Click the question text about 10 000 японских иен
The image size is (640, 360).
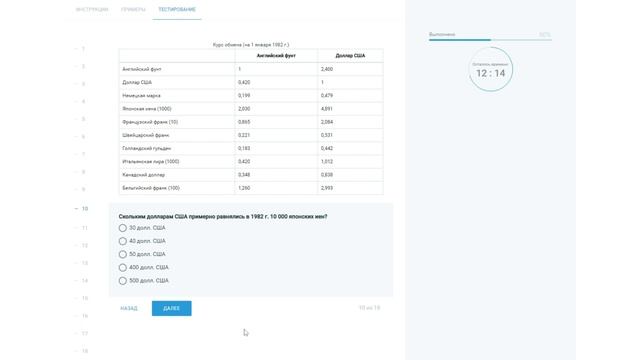tap(223, 216)
